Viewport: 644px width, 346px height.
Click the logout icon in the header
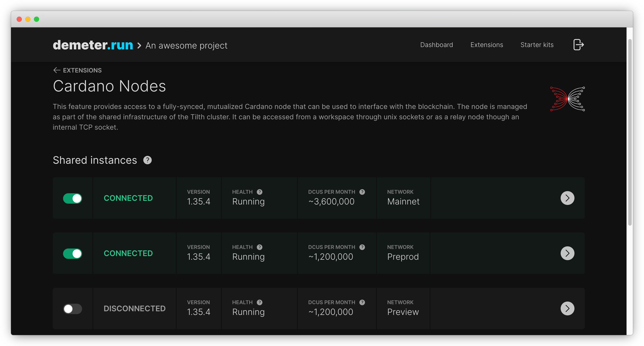pos(579,45)
